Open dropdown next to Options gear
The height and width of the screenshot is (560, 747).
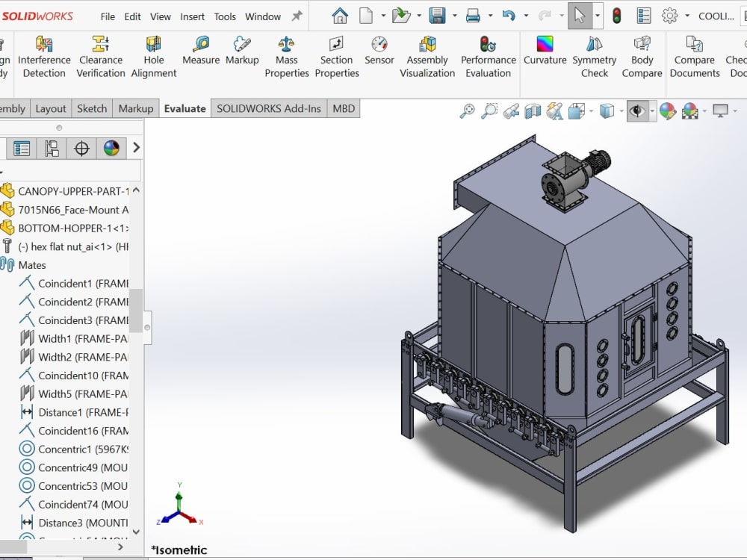point(687,16)
